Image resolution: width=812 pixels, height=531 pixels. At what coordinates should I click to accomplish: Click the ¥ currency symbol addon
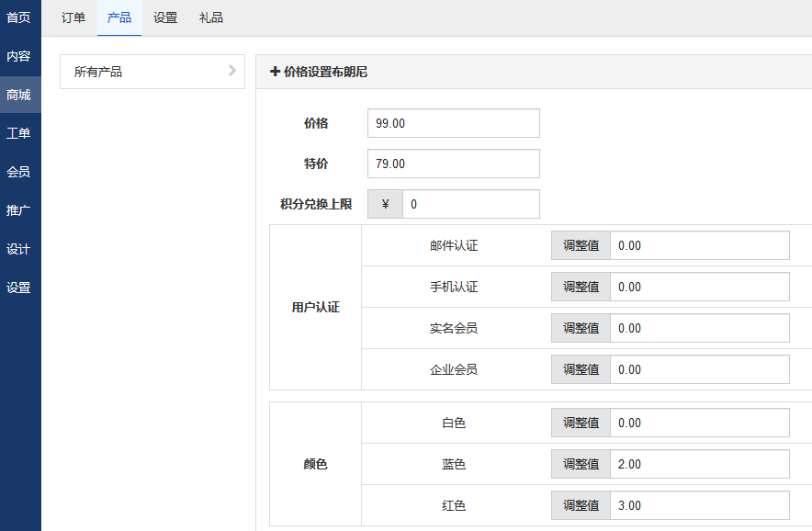click(385, 204)
